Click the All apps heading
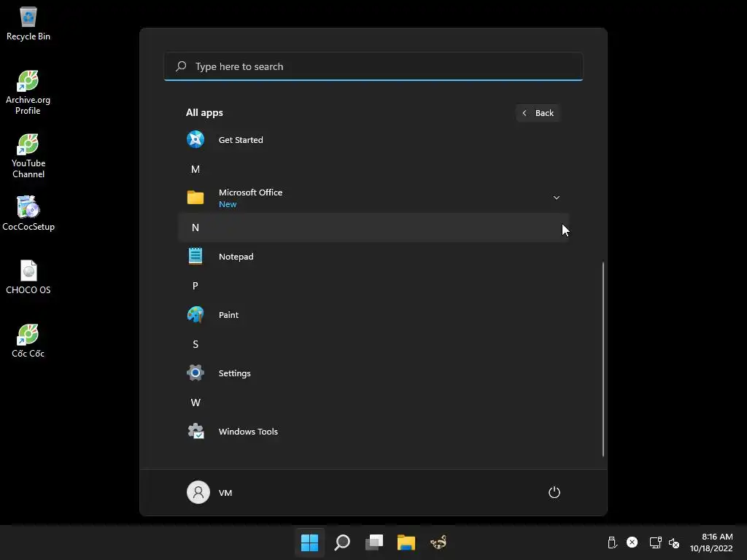The height and width of the screenshot is (560, 747). [204, 113]
